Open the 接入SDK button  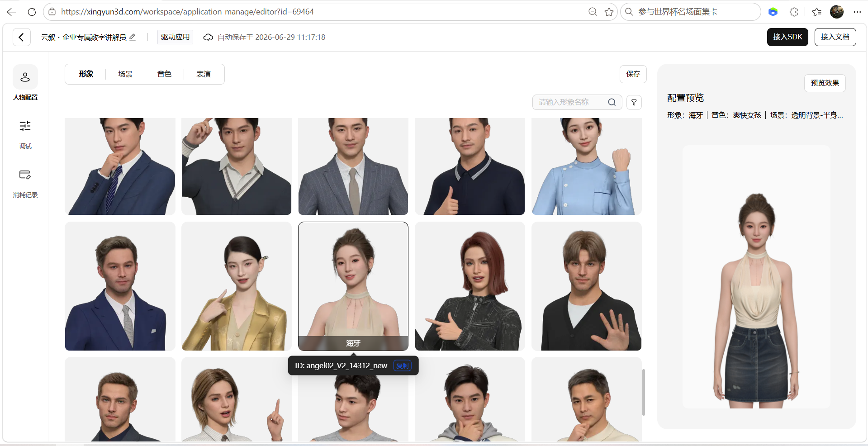pyautogui.click(x=787, y=37)
